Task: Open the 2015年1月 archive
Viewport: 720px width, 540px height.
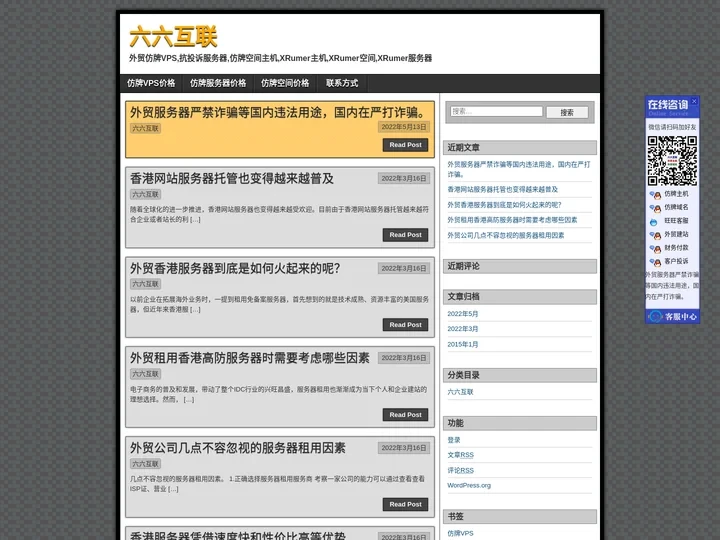Action: point(463,344)
